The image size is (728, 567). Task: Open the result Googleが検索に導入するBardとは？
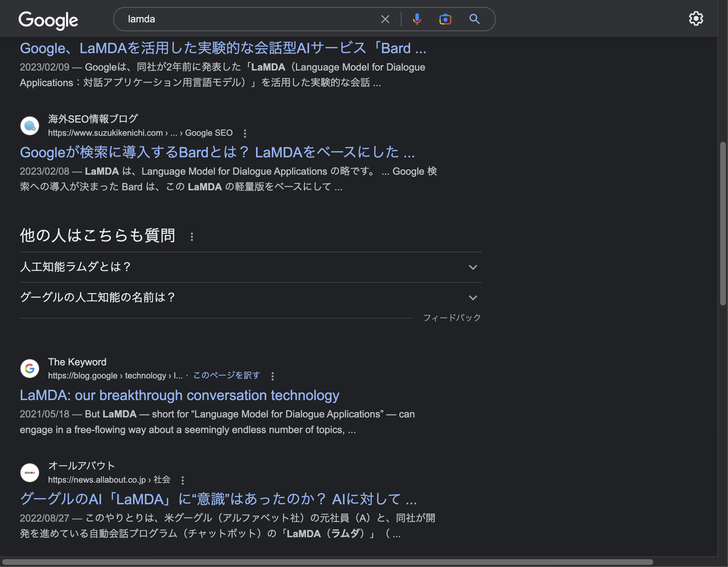217,152
